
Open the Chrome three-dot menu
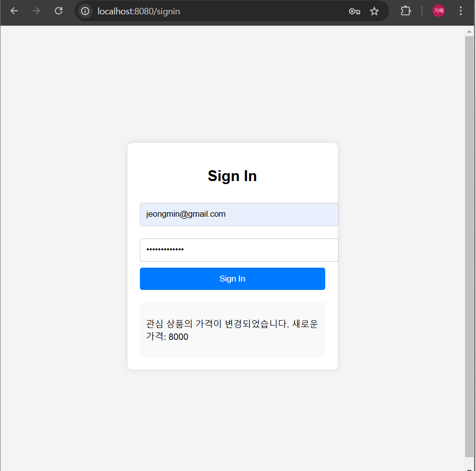coord(461,11)
